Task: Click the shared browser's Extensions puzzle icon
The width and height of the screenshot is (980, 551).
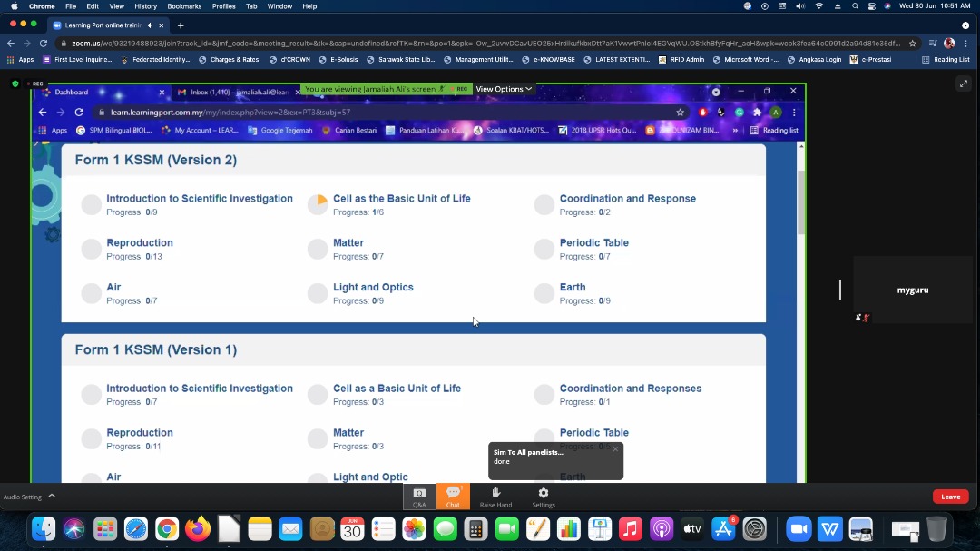Action: coord(758,113)
